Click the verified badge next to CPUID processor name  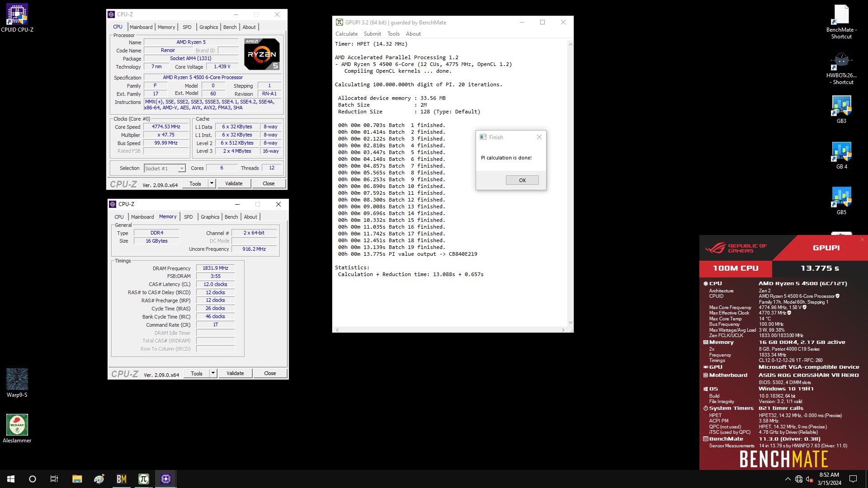click(x=838, y=296)
